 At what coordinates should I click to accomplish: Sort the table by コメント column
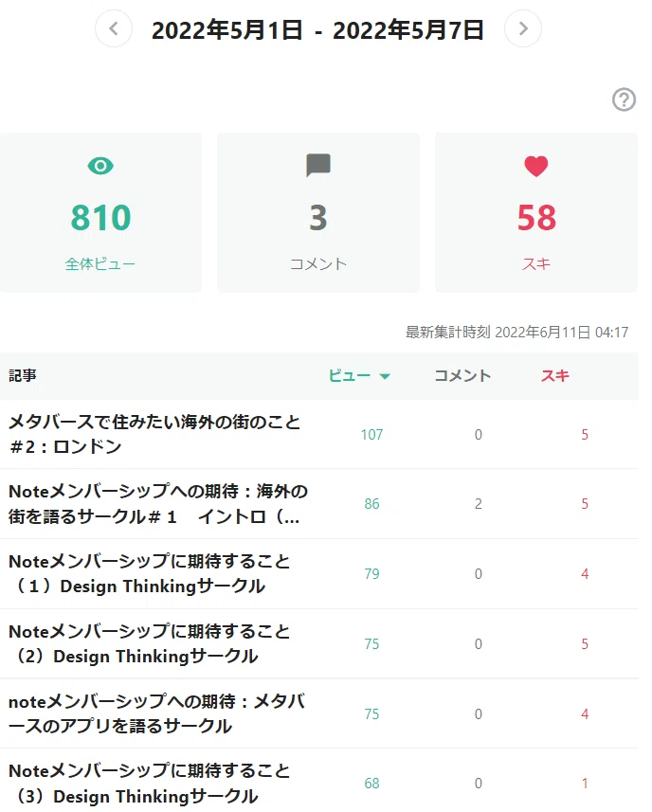coord(462,375)
